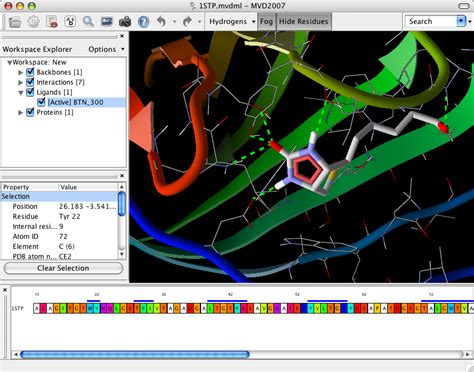Uncheck the Backbones [1] checkbox
Viewport: 474px width, 372px height.
tap(30, 72)
